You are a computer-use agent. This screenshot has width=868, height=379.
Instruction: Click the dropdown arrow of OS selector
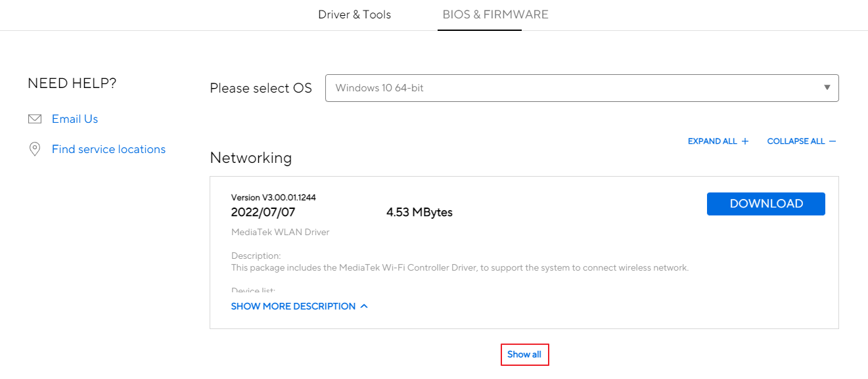point(827,87)
